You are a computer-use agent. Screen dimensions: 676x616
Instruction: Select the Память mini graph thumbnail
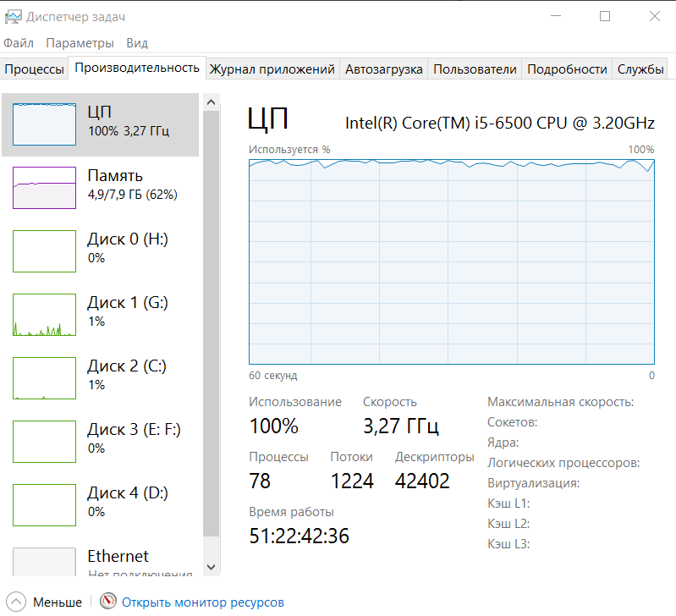point(44,188)
